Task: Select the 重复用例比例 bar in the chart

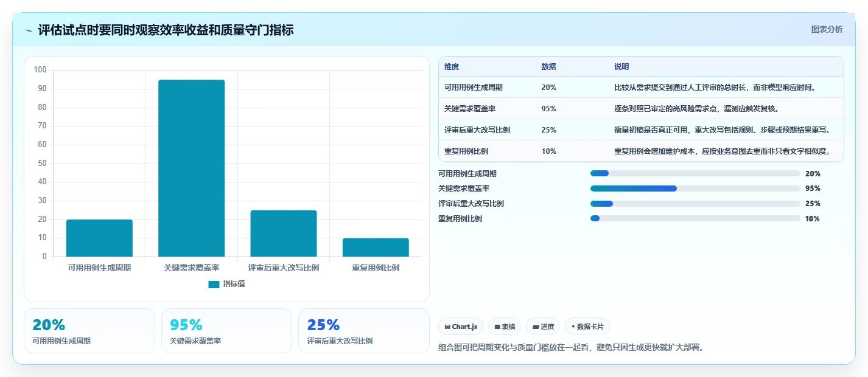Action: tap(376, 247)
